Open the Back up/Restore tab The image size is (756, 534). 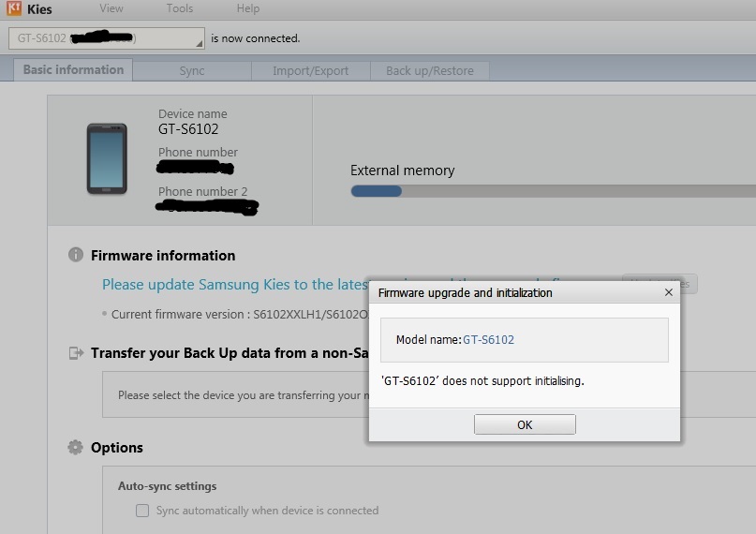click(x=430, y=71)
